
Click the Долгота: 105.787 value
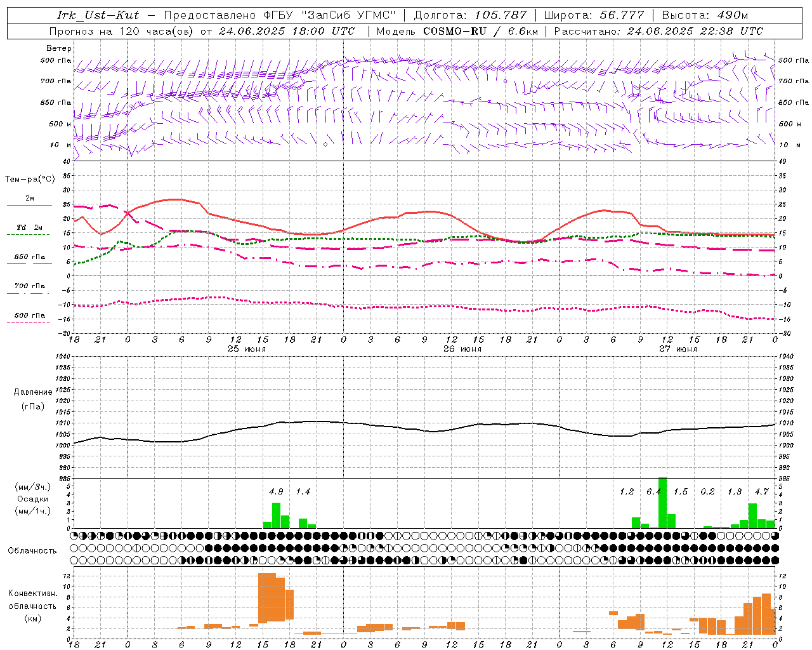470,15
